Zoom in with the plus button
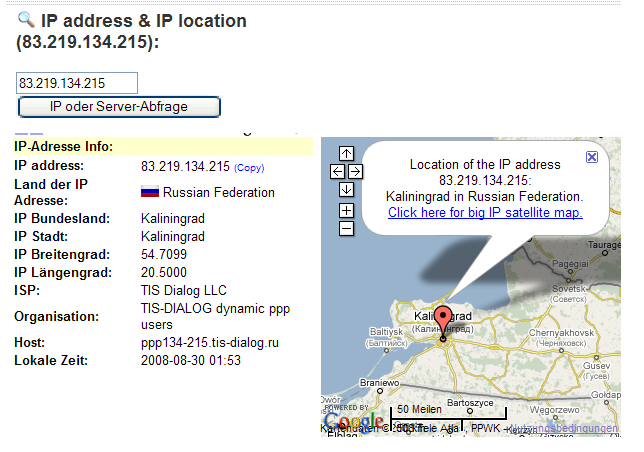644x452 pixels. tap(346, 210)
